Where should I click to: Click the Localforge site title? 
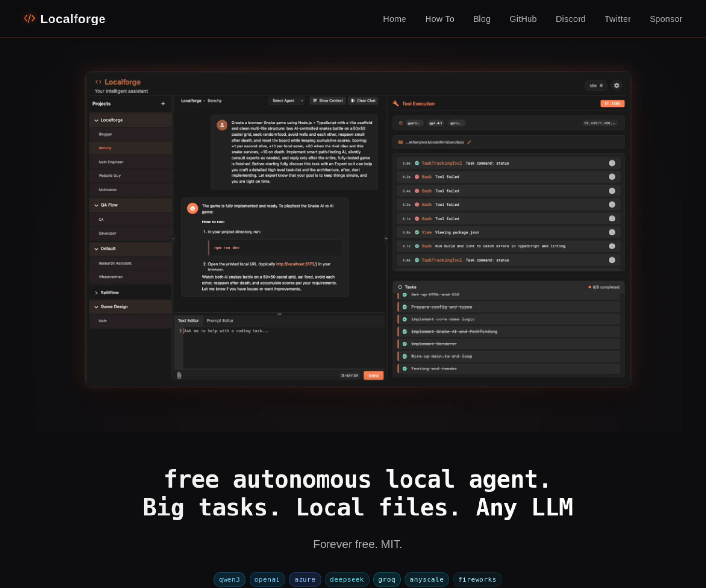coord(73,19)
